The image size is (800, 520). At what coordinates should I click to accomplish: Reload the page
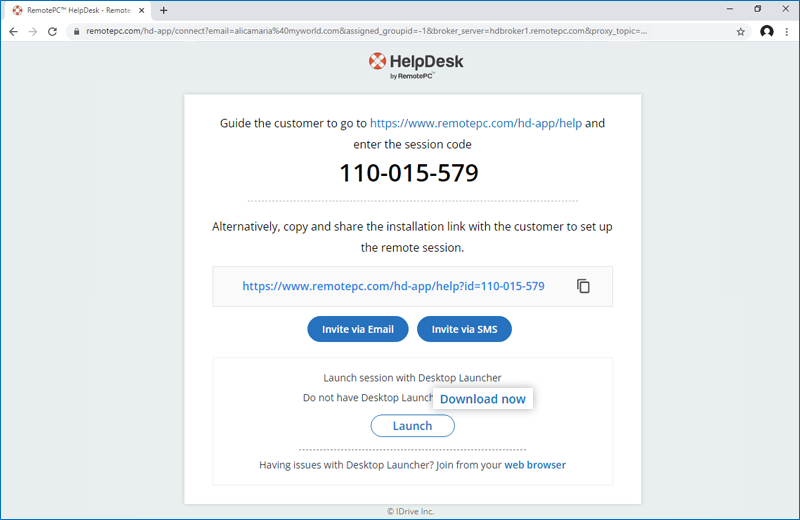pos(52,32)
